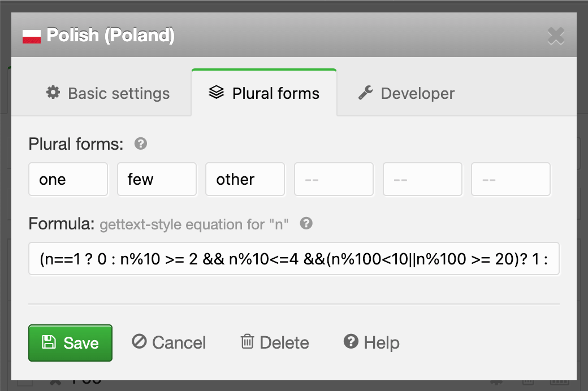Click the 'other' plural form field
Viewport: 588px width, 391px height.
pos(245,180)
